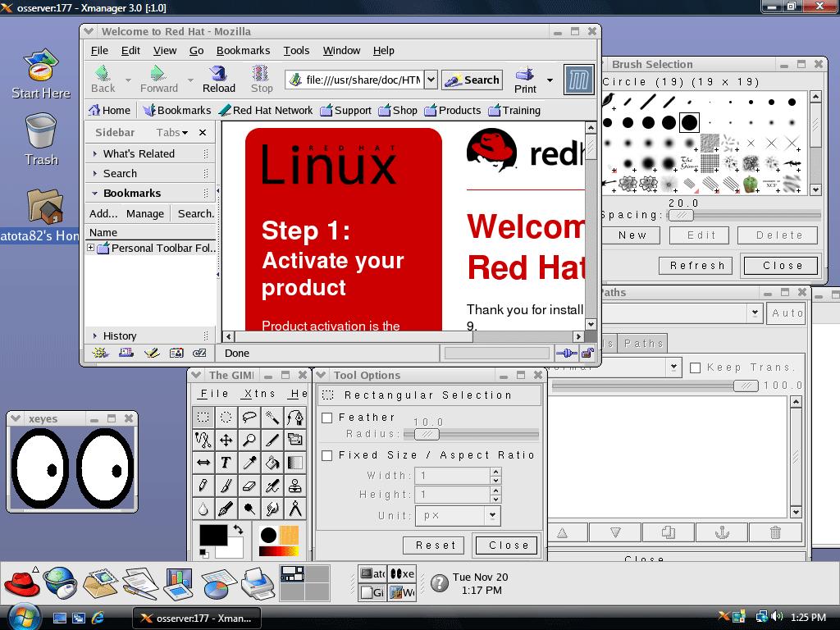Expand the Search panel in Mozilla sidebar

(x=95, y=174)
